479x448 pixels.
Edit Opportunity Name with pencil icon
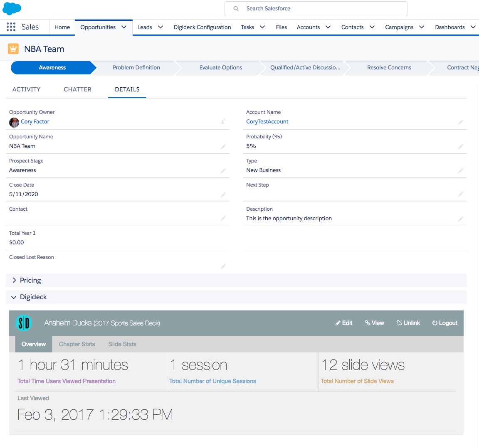pos(223,147)
